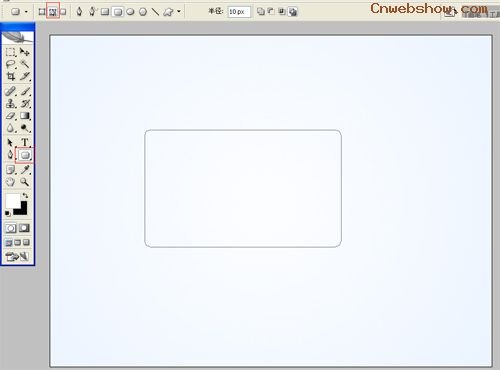Enable Paths mode in options bar
Image resolution: width=500 pixels, height=370 pixels.
[53, 12]
